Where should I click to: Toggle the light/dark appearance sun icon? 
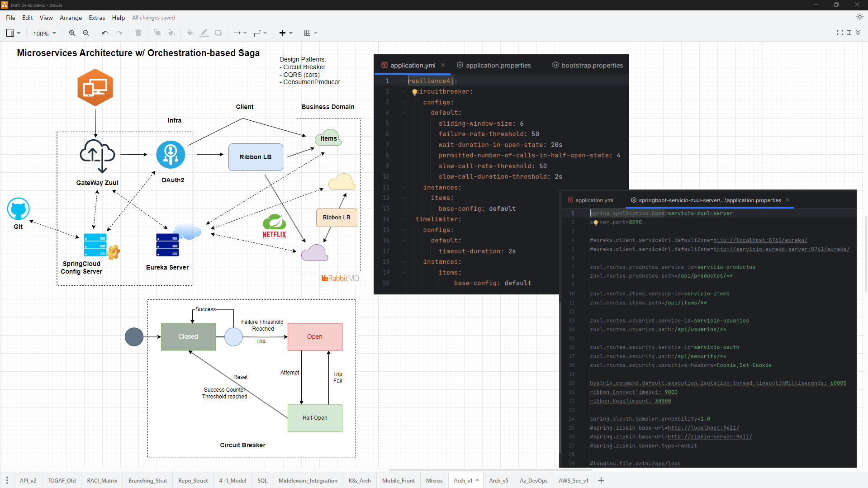tap(859, 17)
